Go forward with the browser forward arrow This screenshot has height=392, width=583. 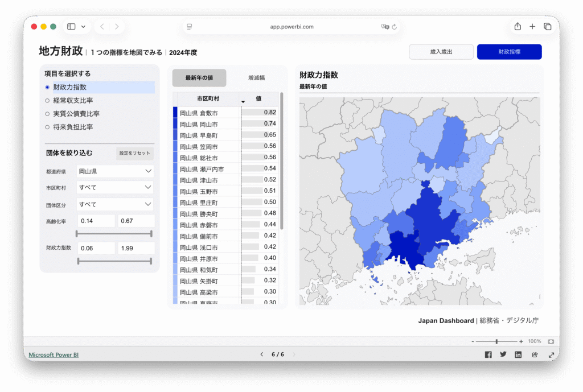point(117,26)
